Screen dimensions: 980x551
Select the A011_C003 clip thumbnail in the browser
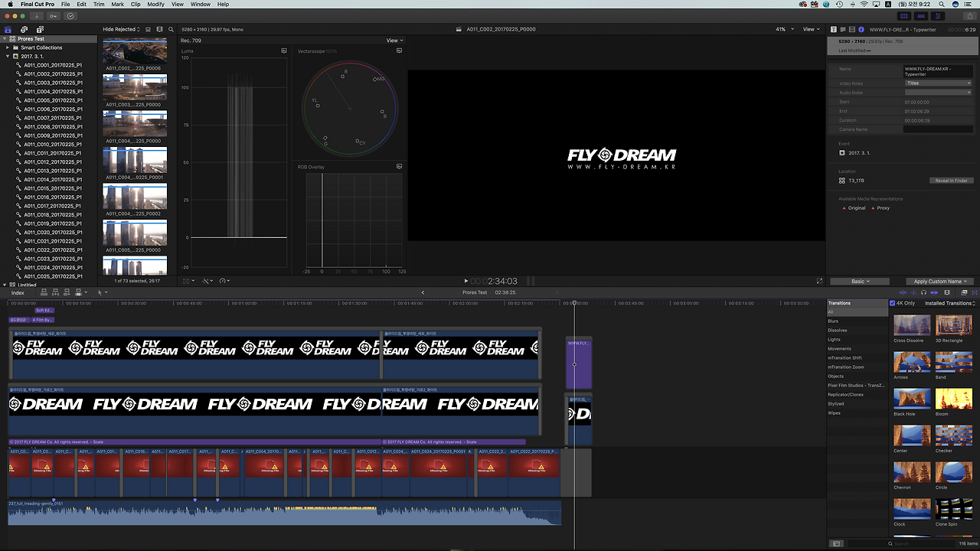[135, 86]
